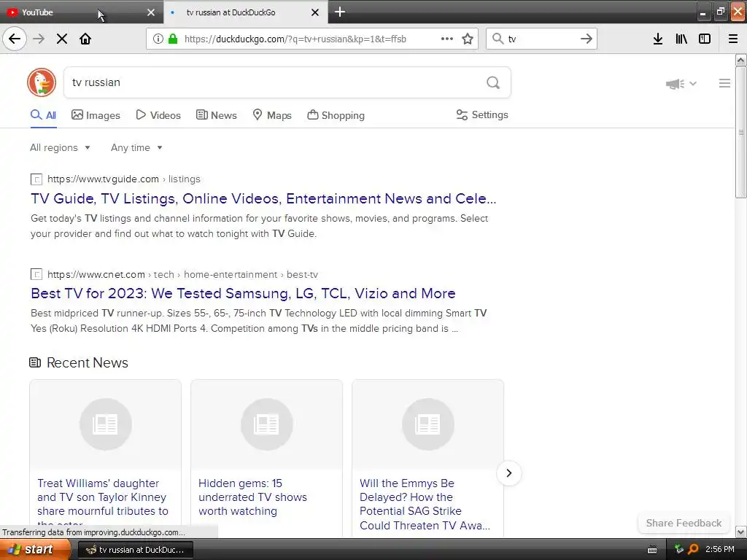The height and width of the screenshot is (560, 747).
Task: Open the on-screen keyboard taskbar icon
Action: click(x=652, y=550)
